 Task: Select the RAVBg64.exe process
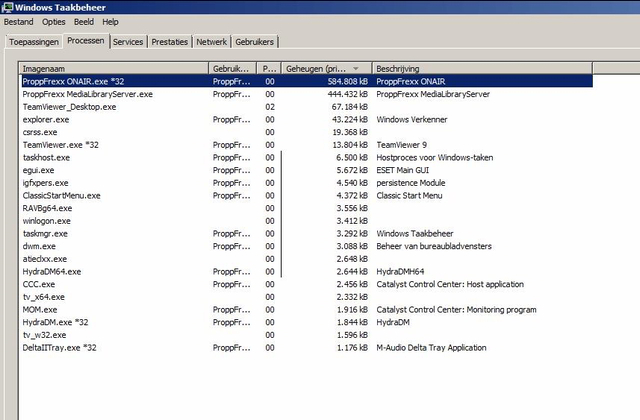(306, 208)
